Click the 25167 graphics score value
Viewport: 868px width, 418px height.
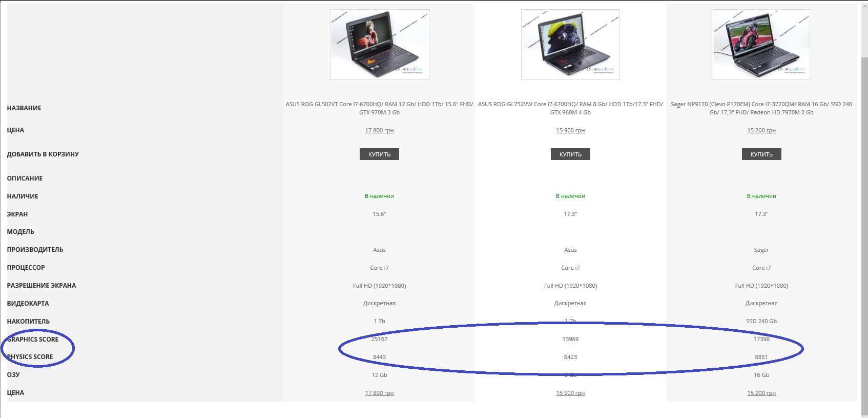[x=379, y=339]
